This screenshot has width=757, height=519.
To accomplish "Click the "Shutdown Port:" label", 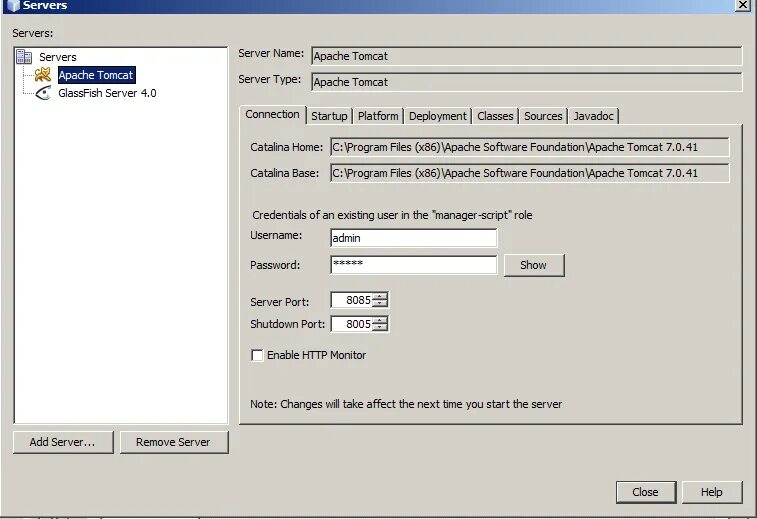I will click(x=287, y=324).
